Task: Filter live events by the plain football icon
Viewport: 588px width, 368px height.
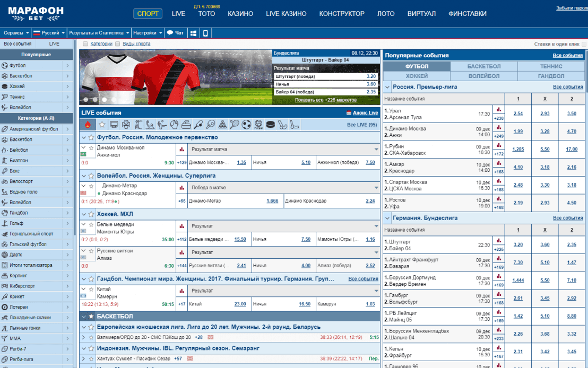Action: coord(246,125)
